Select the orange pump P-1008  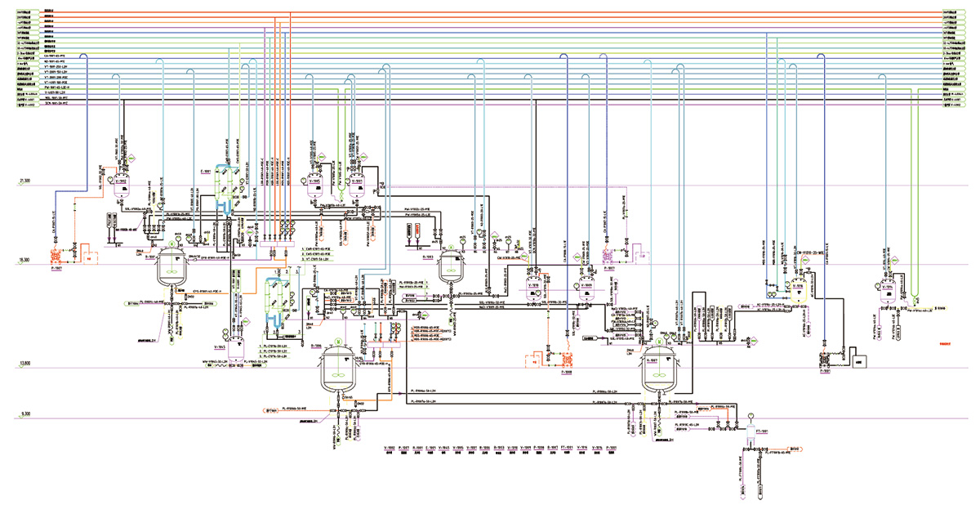click(567, 358)
